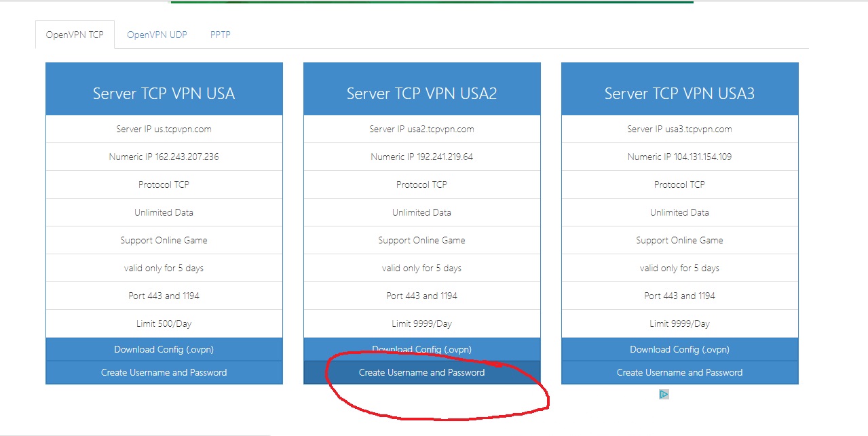Image resolution: width=868 pixels, height=436 pixels.
Task: Select the valid only for 5 days row on USA2
Action: pyautogui.click(x=421, y=268)
